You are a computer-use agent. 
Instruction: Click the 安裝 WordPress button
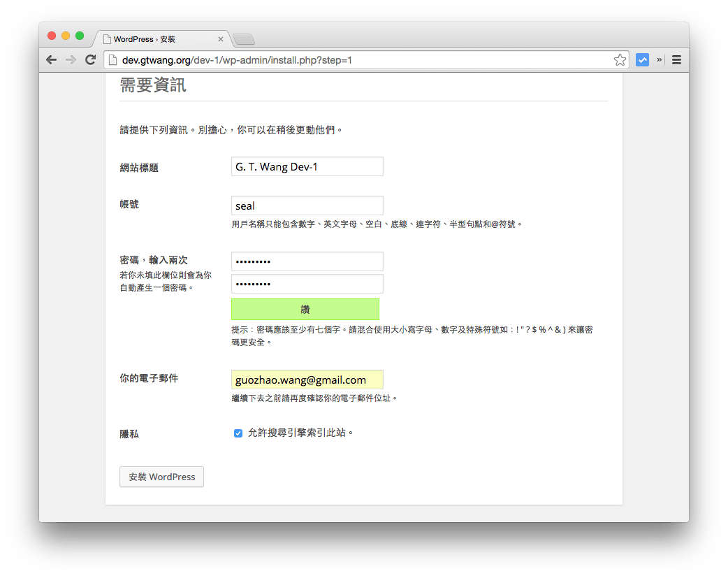tap(161, 477)
